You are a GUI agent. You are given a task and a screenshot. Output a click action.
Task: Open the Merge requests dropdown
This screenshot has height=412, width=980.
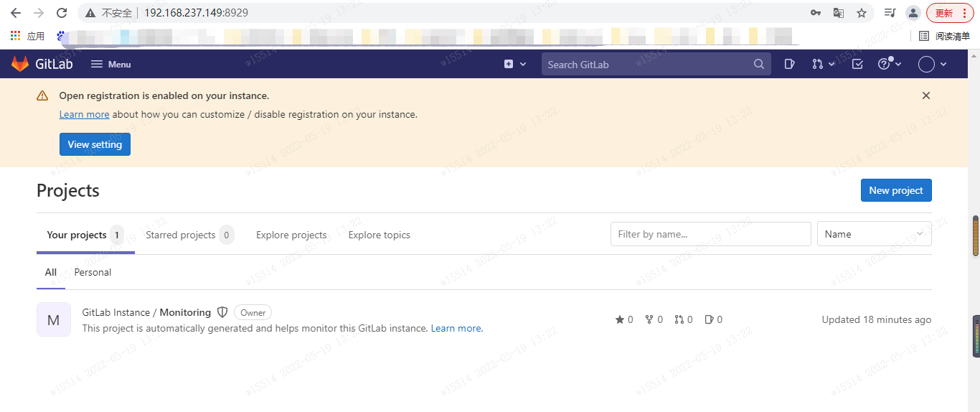[823, 64]
